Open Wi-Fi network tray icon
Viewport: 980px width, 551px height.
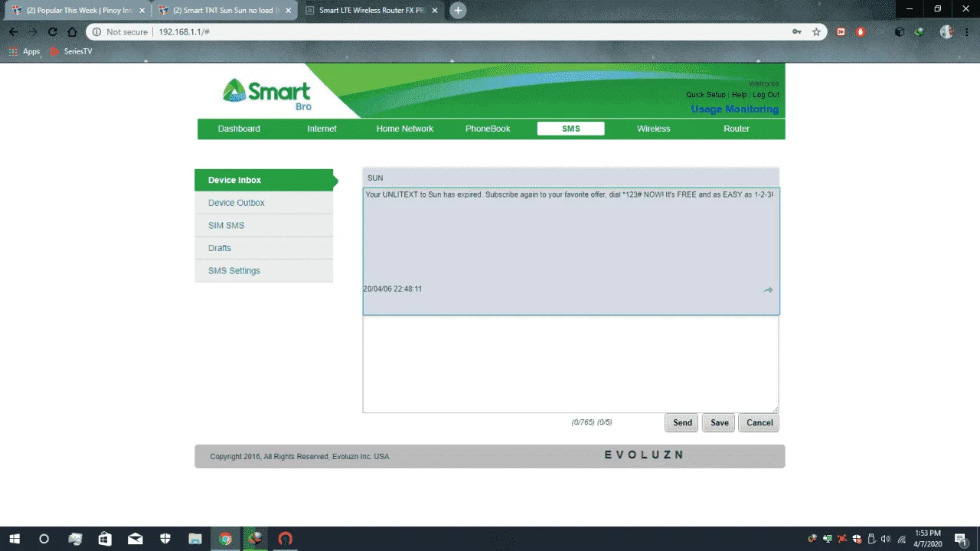coord(902,539)
